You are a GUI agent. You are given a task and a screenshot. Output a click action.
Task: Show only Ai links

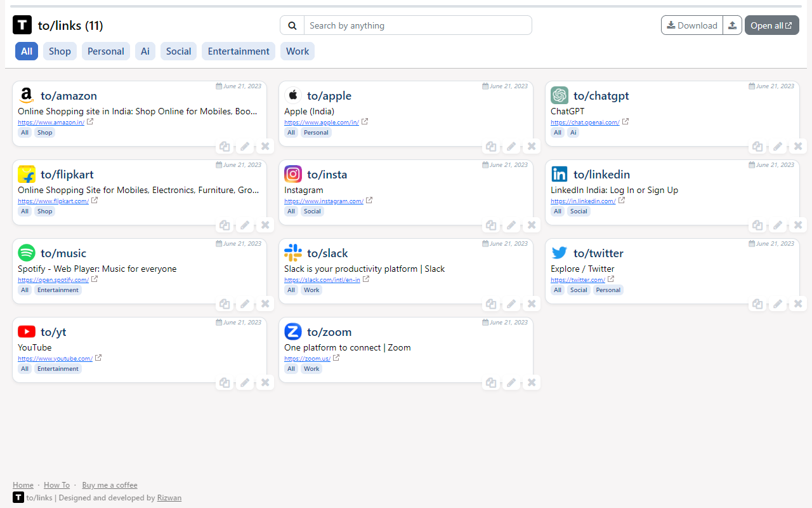click(145, 51)
